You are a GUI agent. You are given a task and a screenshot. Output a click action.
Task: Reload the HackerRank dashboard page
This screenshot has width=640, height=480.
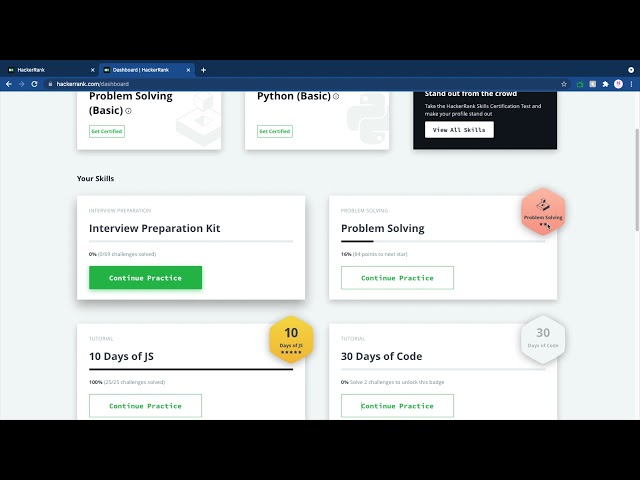pos(35,84)
